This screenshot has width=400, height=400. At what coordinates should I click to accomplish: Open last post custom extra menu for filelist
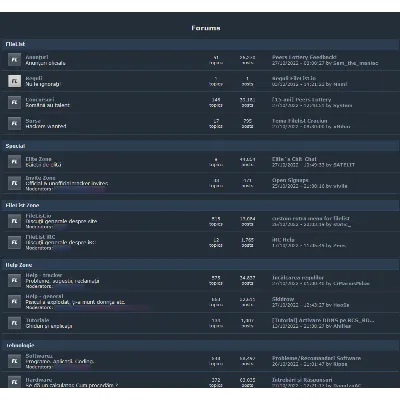point(311,219)
